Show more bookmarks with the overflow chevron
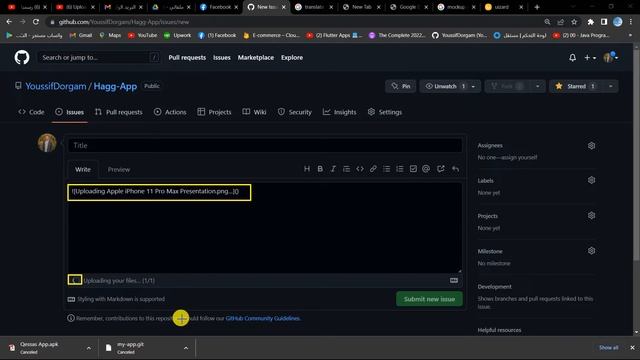This screenshot has height=360, width=640. [x=630, y=36]
